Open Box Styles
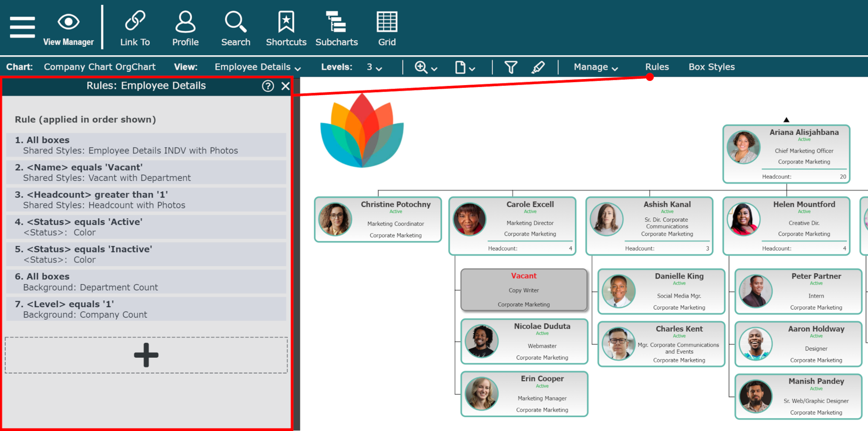Viewport: 868px width, 431px height. 711,67
